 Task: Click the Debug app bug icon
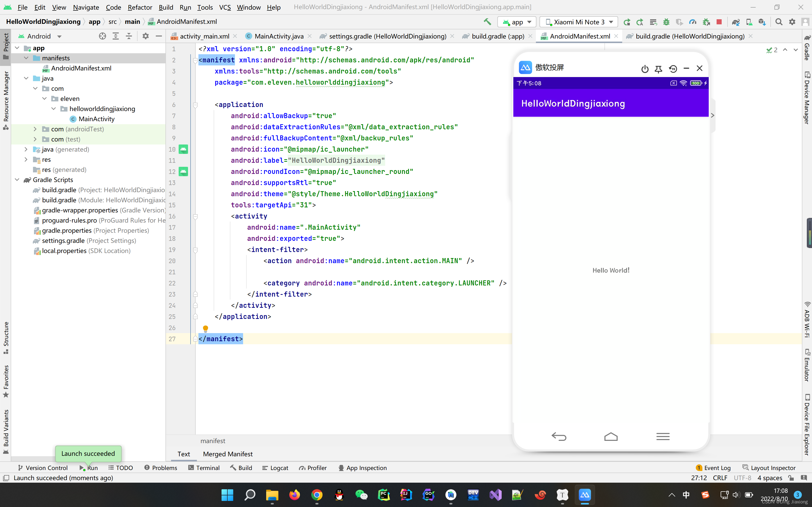pos(666,22)
